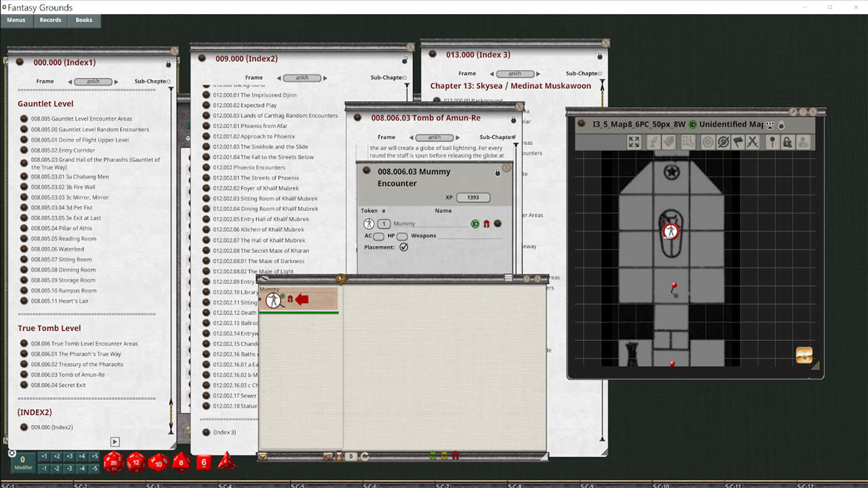Image resolution: width=868 pixels, height=488 pixels.
Task: Open the Records menu
Action: pyautogui.click(x=50, y=20)
